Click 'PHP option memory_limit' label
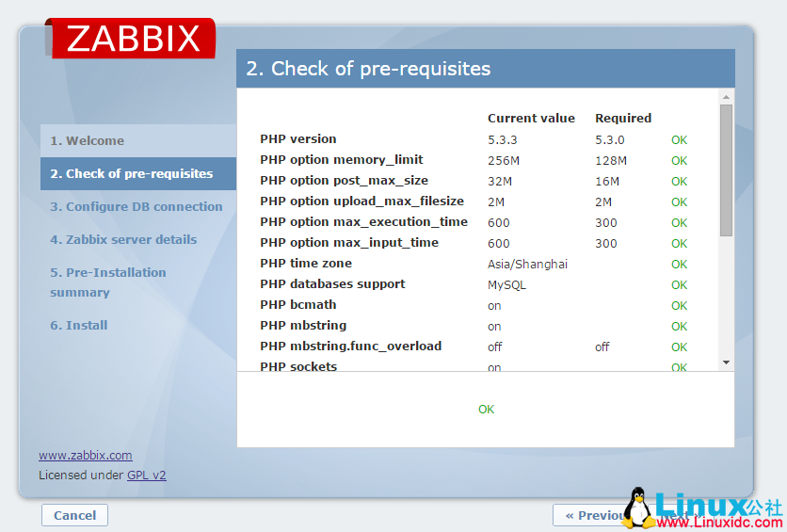This screenshot has width=787, height=532. [342, 160]
